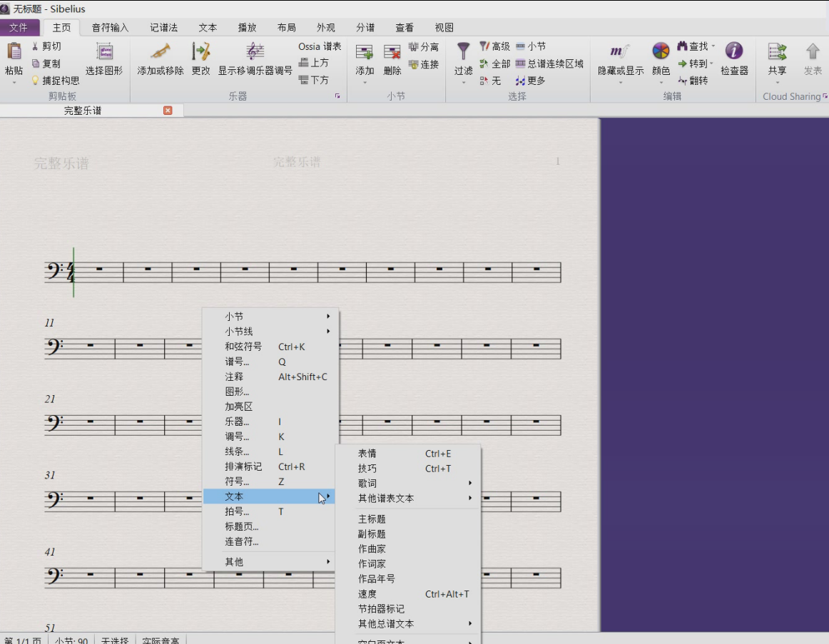Open the Color wheel icon
The image size is (829, 644).
[x=661, y=51]
